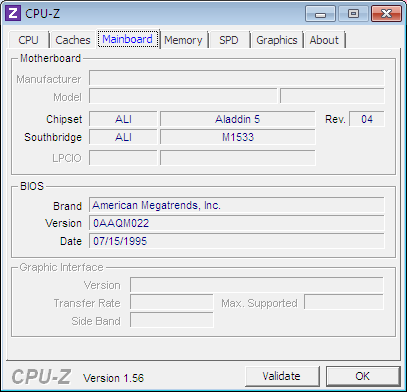Go to the Memory tab
Viewport: 407px width, 392px height.
[183, 40]
